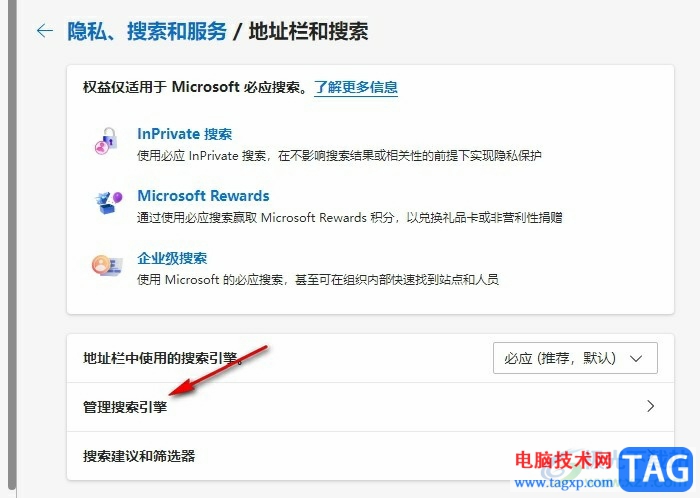700x498 pixels.
Task: Click the Microsoft Rewards 积分 description text
Action: [350, 218]
